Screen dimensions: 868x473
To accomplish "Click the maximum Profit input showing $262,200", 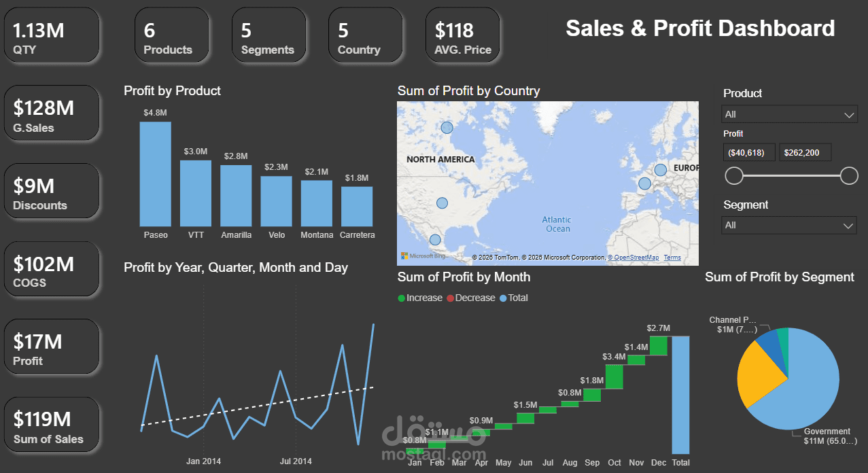I will pos(805,152).
